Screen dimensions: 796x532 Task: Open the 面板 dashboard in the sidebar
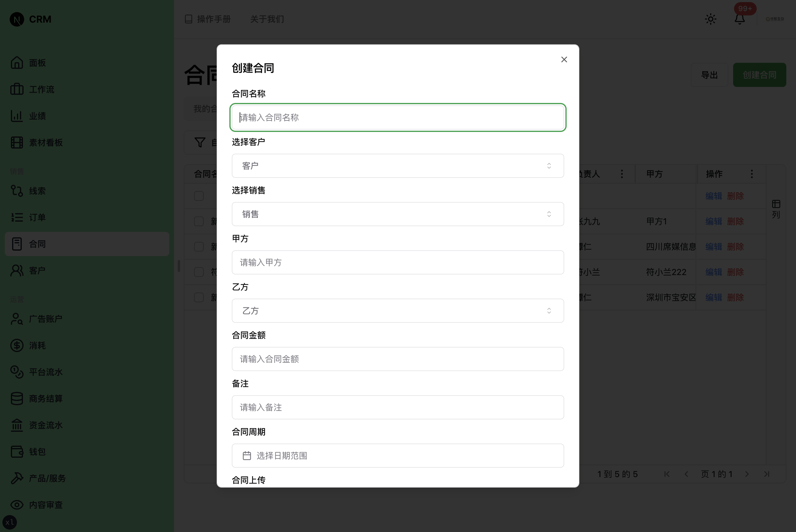pyautogui.click(x=37, y=62)
